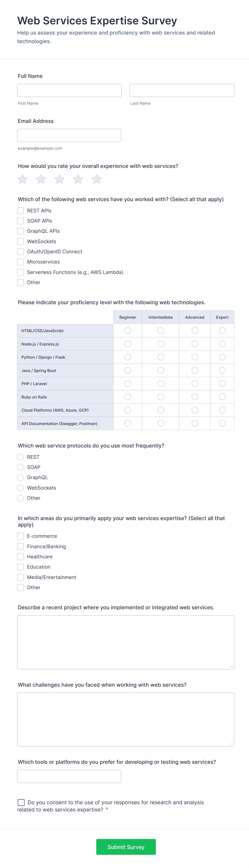Click the middle star of the rating

click(x=59, y=179)
